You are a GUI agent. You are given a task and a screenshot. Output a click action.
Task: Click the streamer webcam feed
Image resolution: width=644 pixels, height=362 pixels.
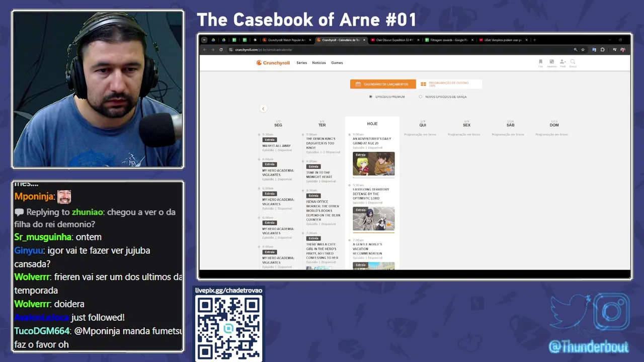98,89
